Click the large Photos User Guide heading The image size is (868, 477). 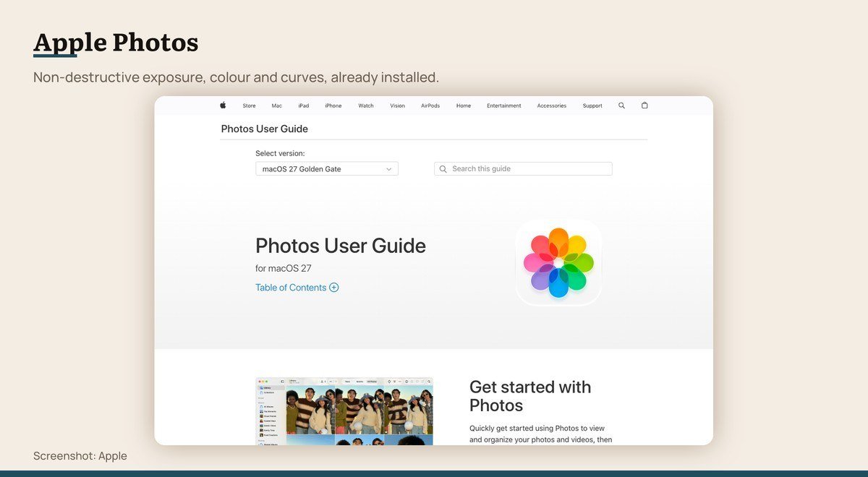click(341, 246)
